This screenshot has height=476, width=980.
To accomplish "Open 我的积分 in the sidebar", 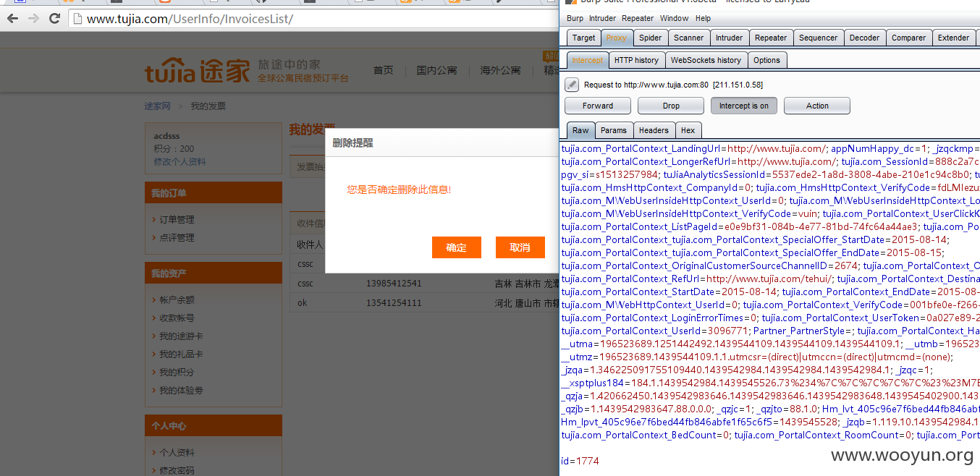I will [177, 373].
